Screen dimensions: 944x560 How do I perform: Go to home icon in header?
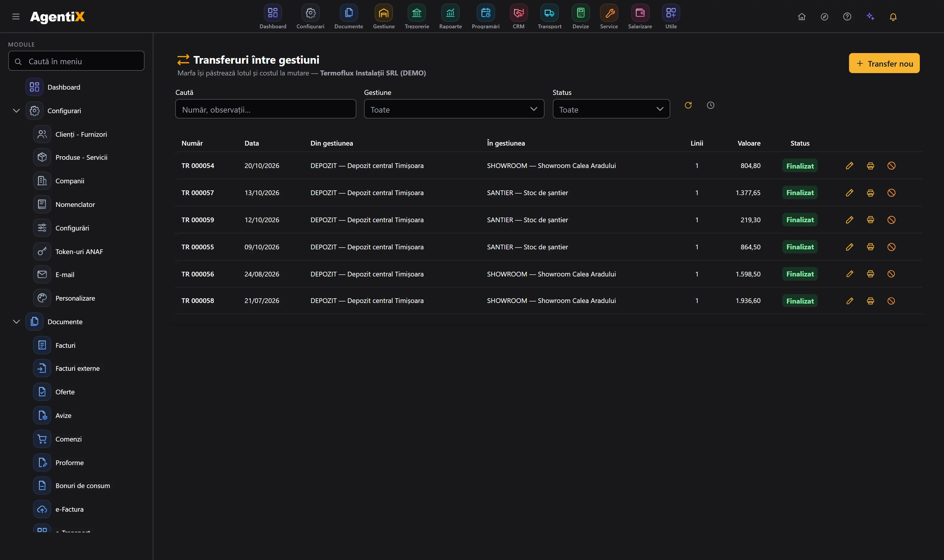click(x=802, y=17)
